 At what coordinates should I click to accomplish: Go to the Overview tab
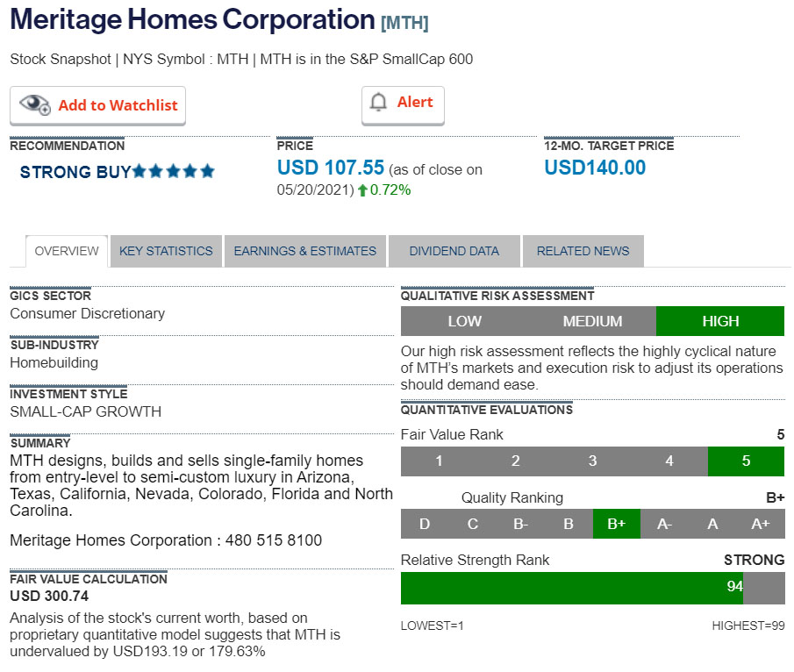[67, 251]
